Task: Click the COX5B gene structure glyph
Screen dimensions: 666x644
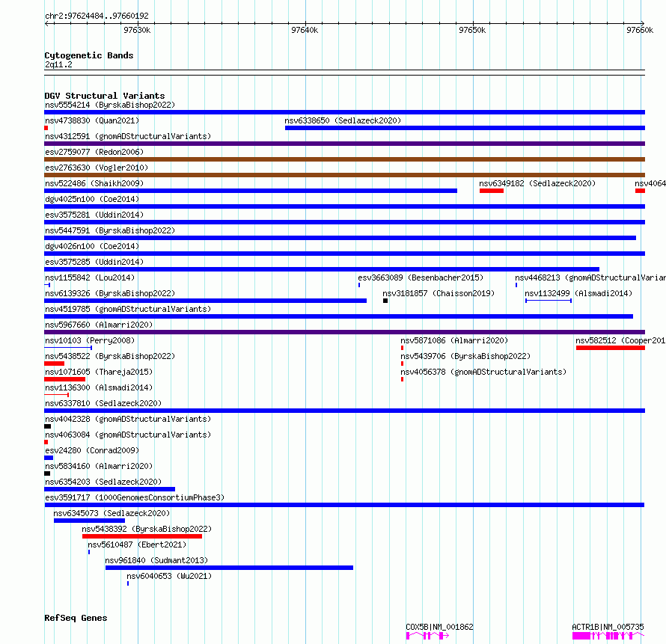Action: pos(427,636)
